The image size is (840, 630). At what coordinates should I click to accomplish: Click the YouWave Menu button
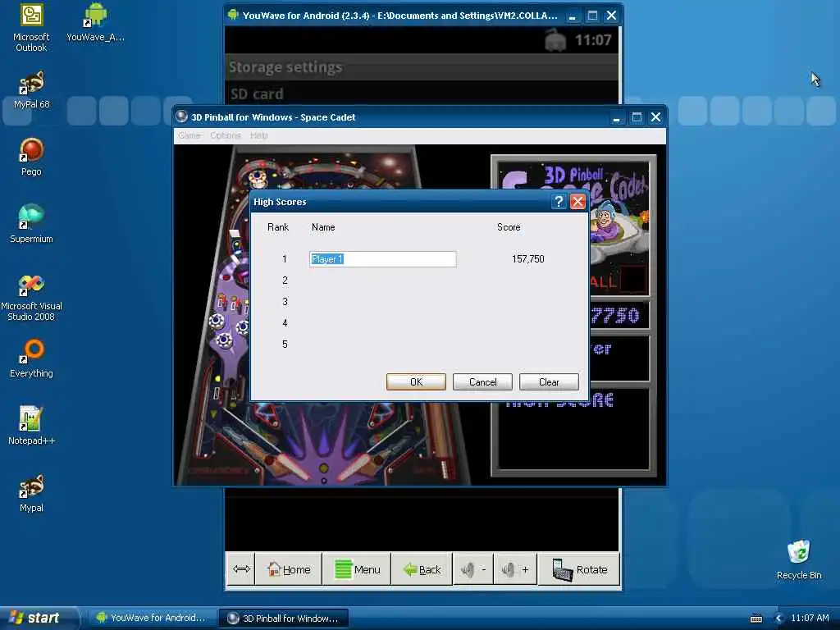point(357,569)
